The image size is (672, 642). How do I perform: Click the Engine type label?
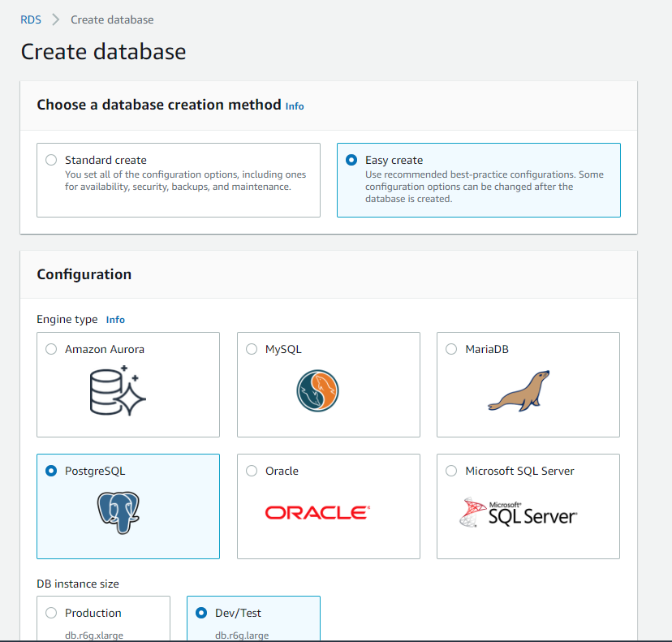tap(67, 319)
